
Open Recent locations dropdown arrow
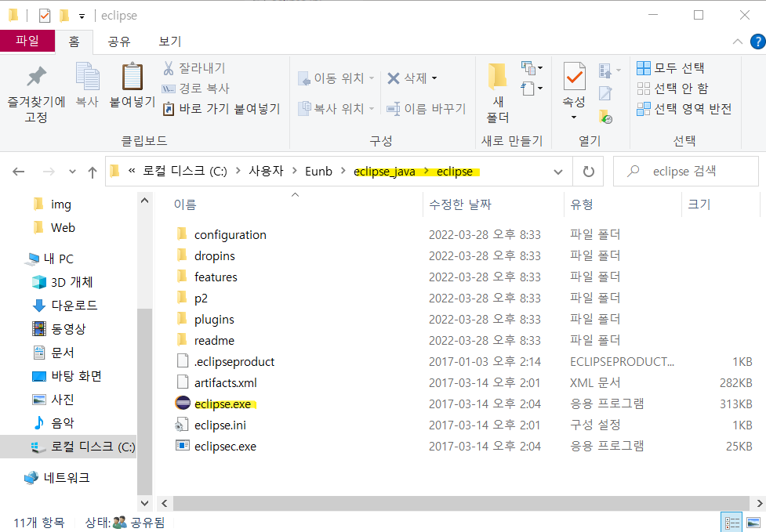click(x=72, y=172)
